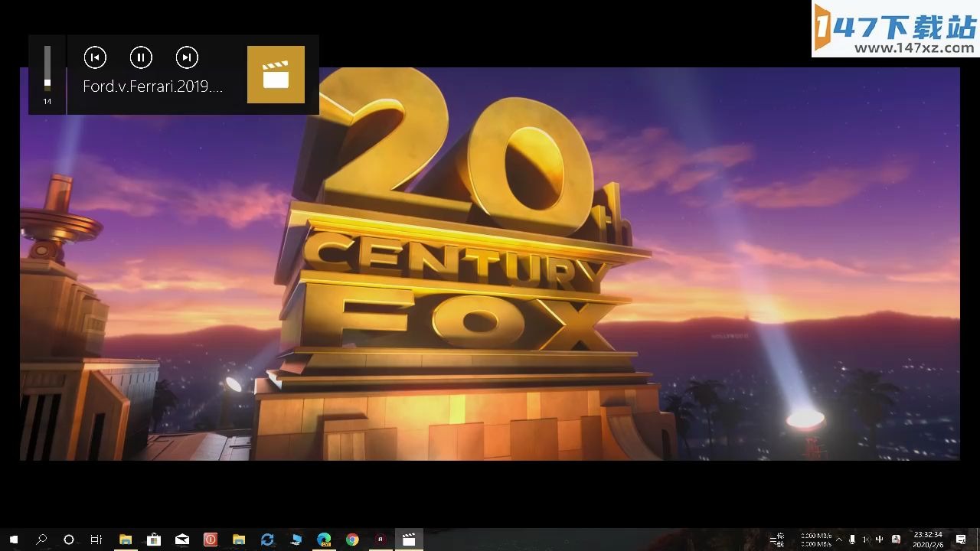Switch to Microsoft Edge Canary
The height and width of the screenshot is (551, 980).
click(324, 540)
